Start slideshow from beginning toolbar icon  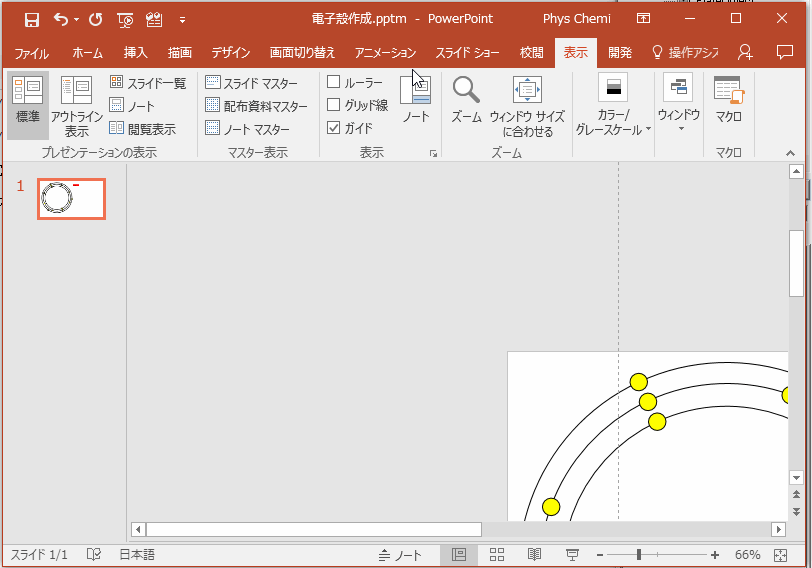[x=125, y=20]
